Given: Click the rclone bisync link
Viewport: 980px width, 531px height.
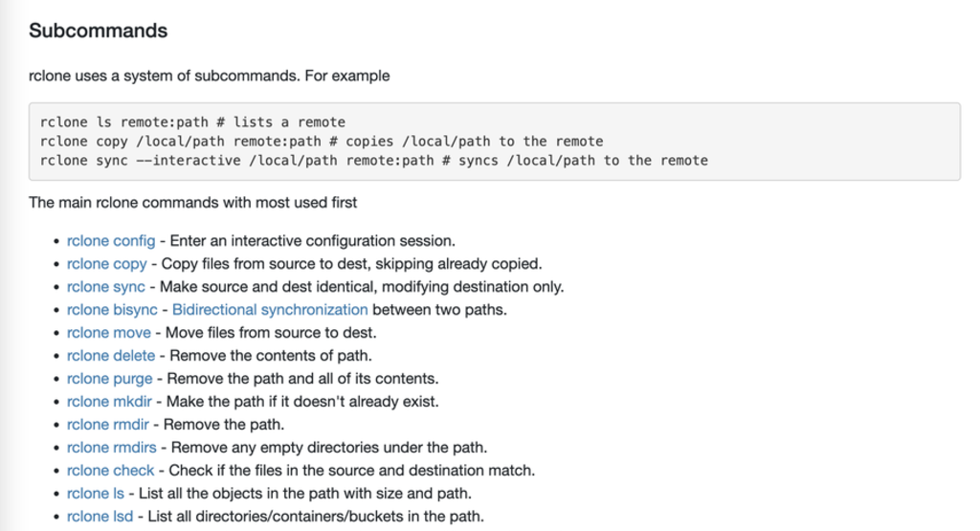Looking at the screenshot, I should 114,310.
